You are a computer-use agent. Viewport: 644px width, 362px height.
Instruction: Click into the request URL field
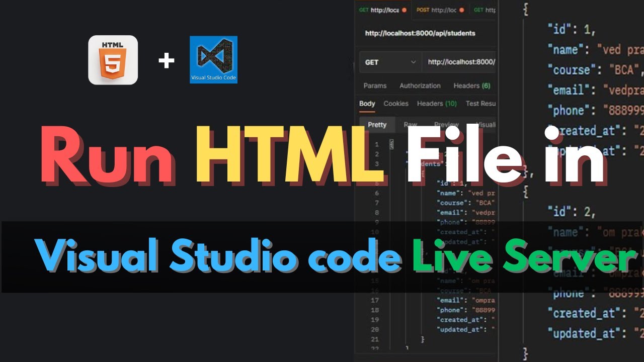459,62
